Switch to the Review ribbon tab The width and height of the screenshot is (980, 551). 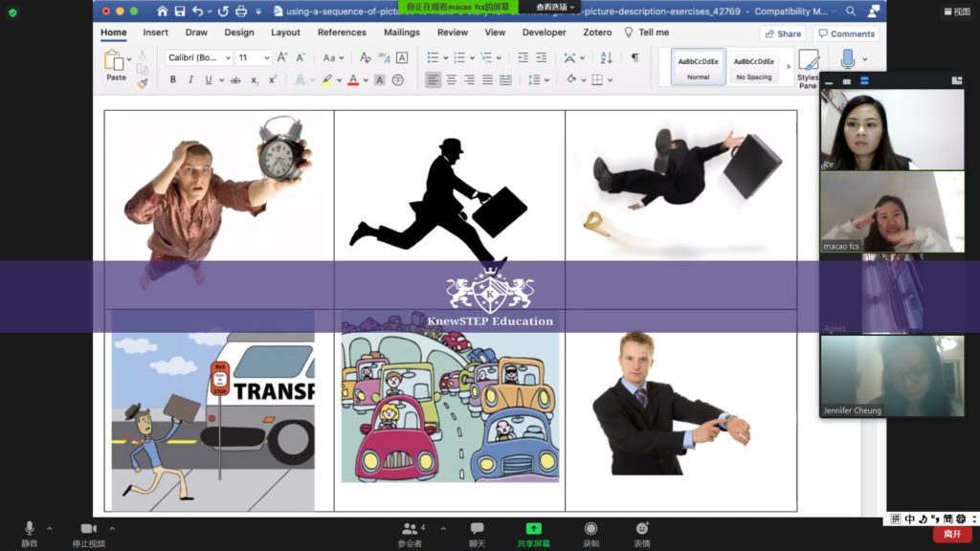coord(453,33)
